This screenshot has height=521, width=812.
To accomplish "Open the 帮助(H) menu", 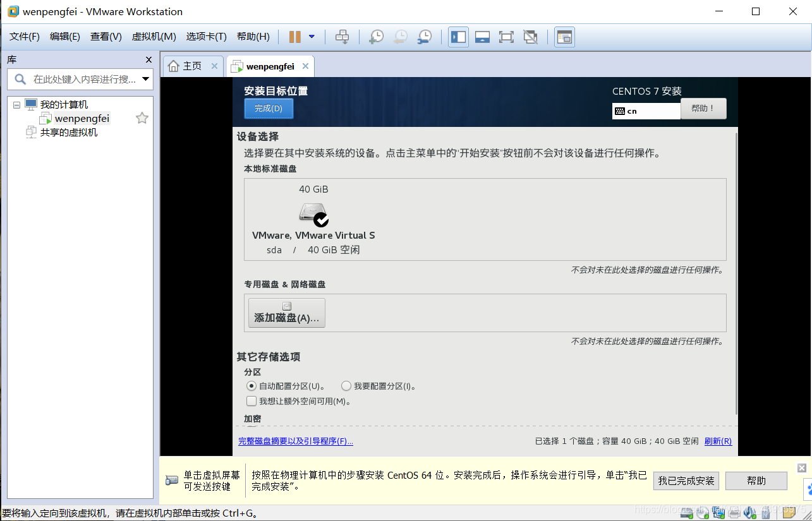I will click(253, 37).
